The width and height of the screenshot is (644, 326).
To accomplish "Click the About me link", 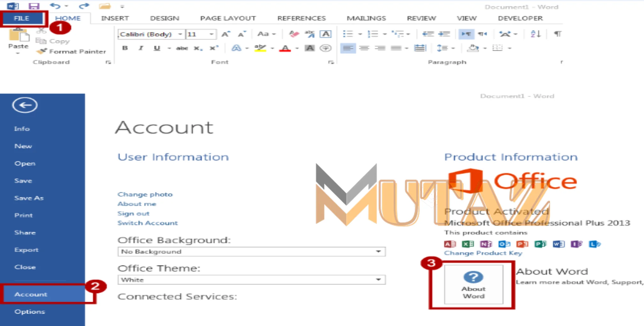I will click(x=137, y=204).
